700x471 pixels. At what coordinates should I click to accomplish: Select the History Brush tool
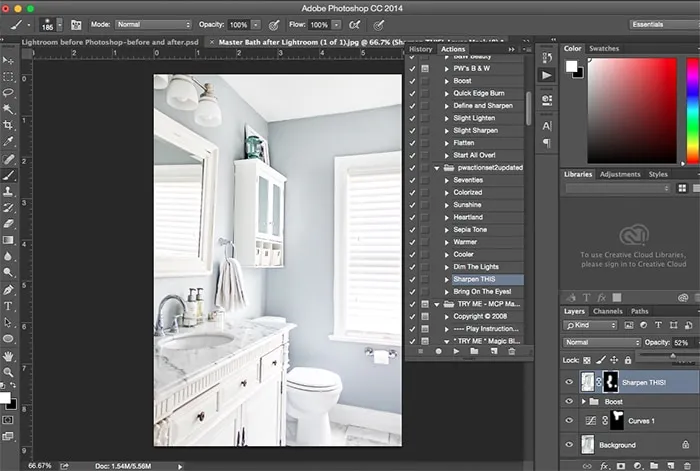8,208
